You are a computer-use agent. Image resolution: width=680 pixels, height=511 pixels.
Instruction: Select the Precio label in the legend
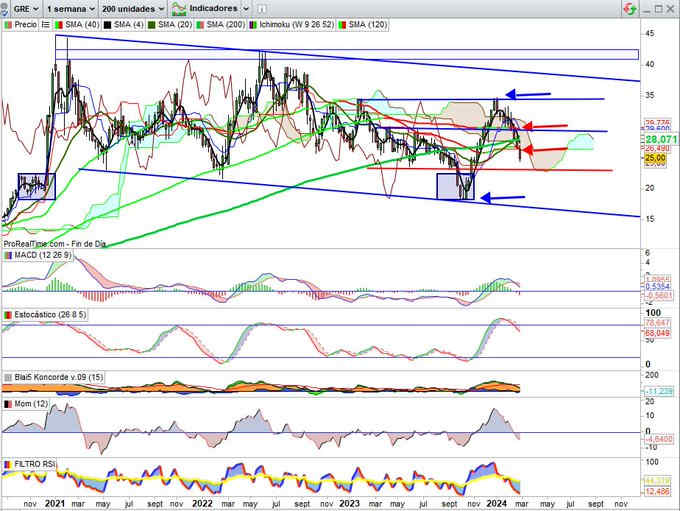pos(23,23)
